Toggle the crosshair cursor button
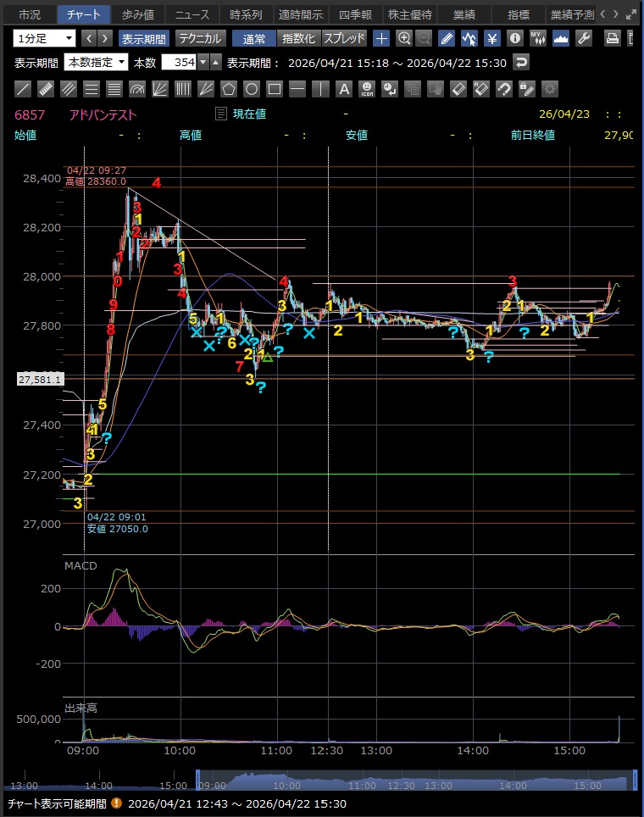 [382, 38]
